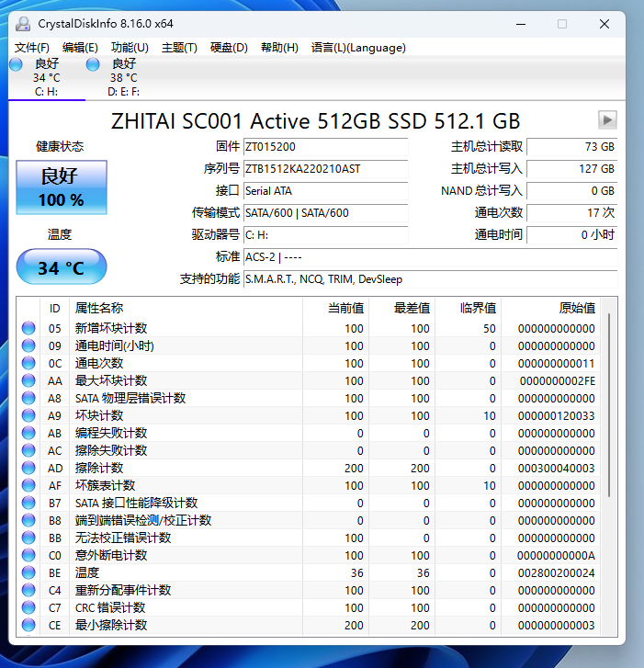The height and width of the screenshot is (668, 644).
Task: Click the ZHITAI SC001 Active 512GB disk title
Action: point(316,121)
